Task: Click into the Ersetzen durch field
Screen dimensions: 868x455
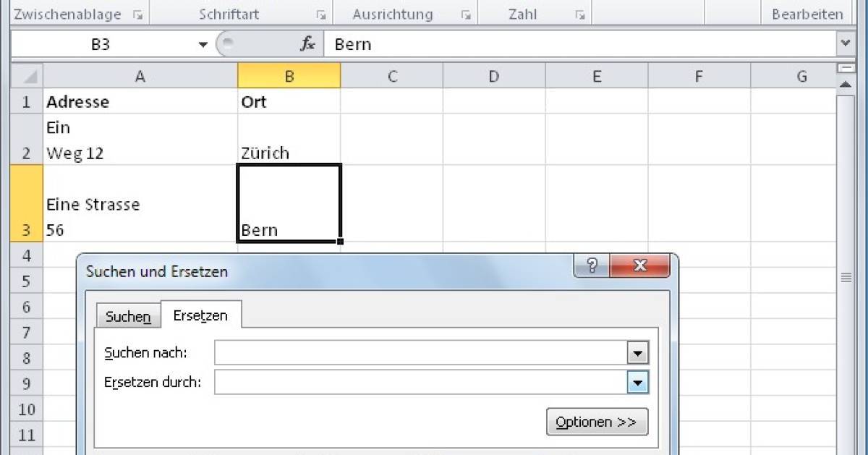Action: click(421, 382)
